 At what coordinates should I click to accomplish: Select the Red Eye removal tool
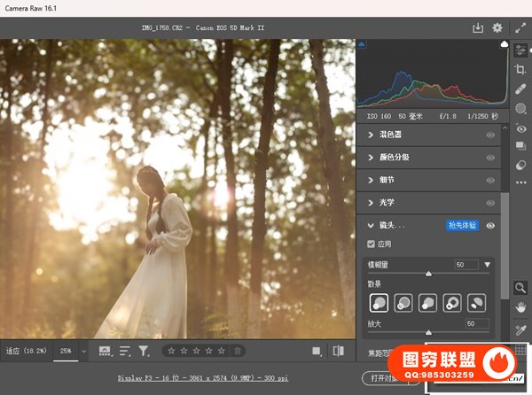coord(520,128)
